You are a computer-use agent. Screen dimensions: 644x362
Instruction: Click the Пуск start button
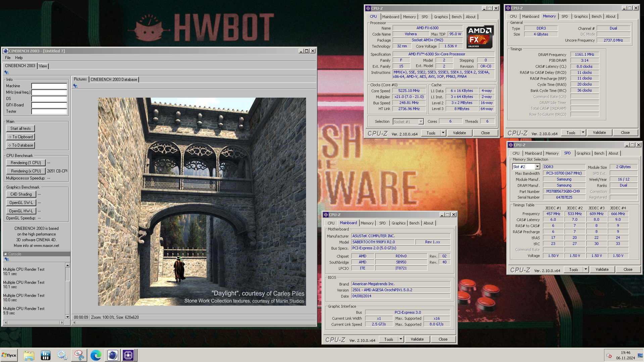coord(9,355)
